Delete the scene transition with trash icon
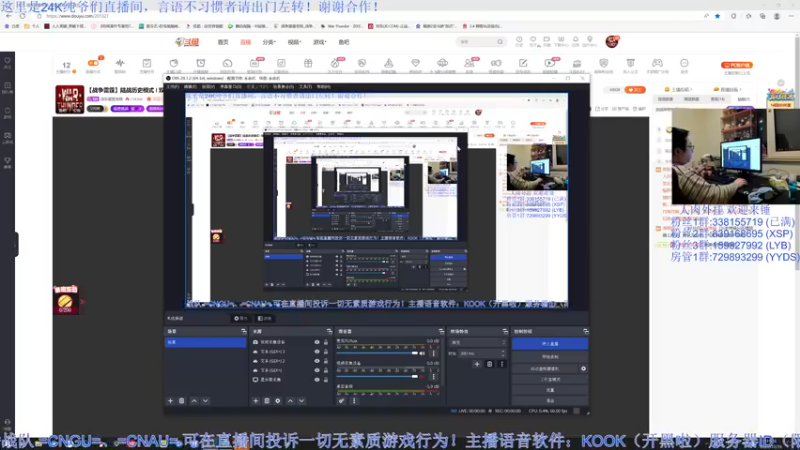 coord(489,364)
